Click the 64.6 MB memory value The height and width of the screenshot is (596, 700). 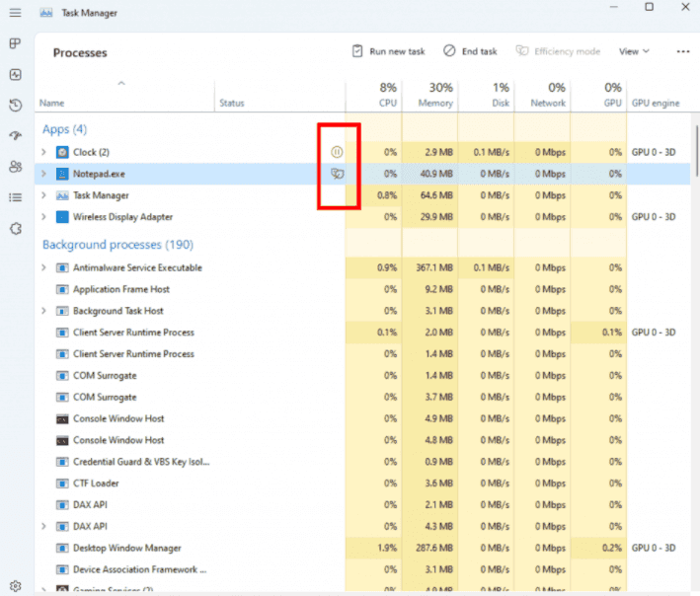pyautogui.click(x=436, y=195)
